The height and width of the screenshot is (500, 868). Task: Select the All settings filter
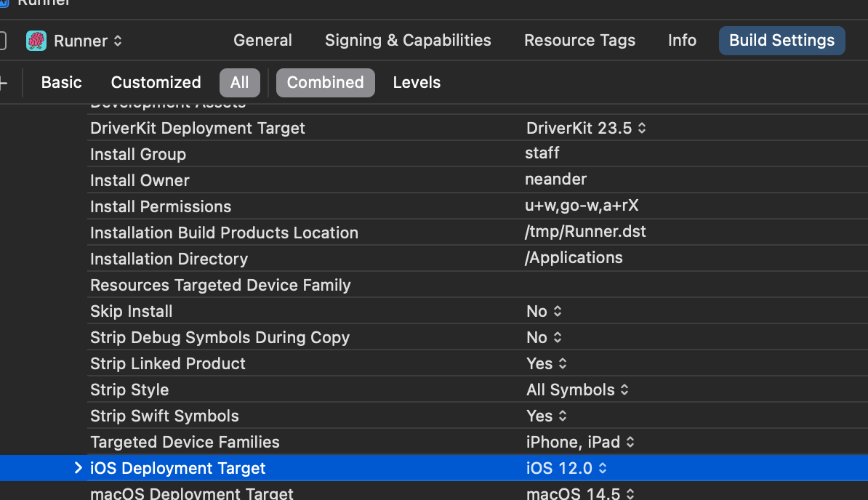point(240,82)
